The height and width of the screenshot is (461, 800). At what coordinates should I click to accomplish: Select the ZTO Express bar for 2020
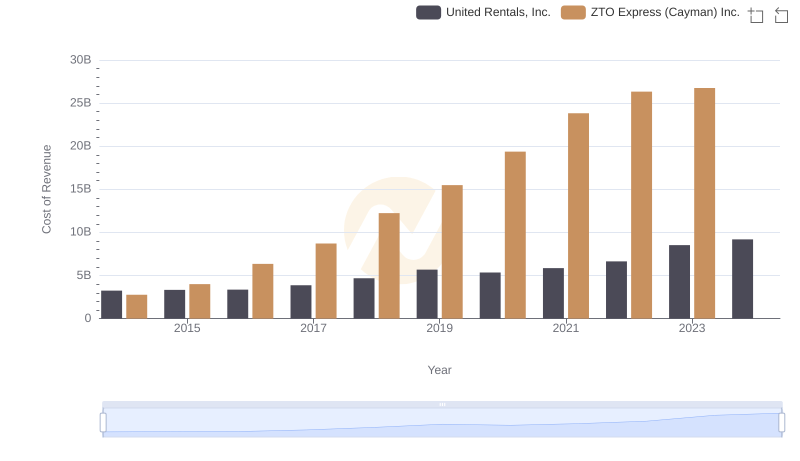(x=515, y=235)
